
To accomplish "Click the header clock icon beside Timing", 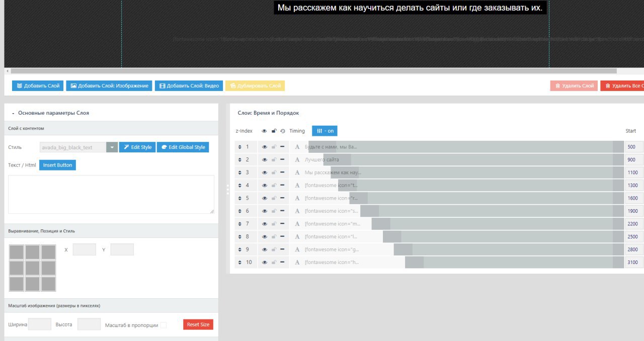I will click(x=283, y=131).
